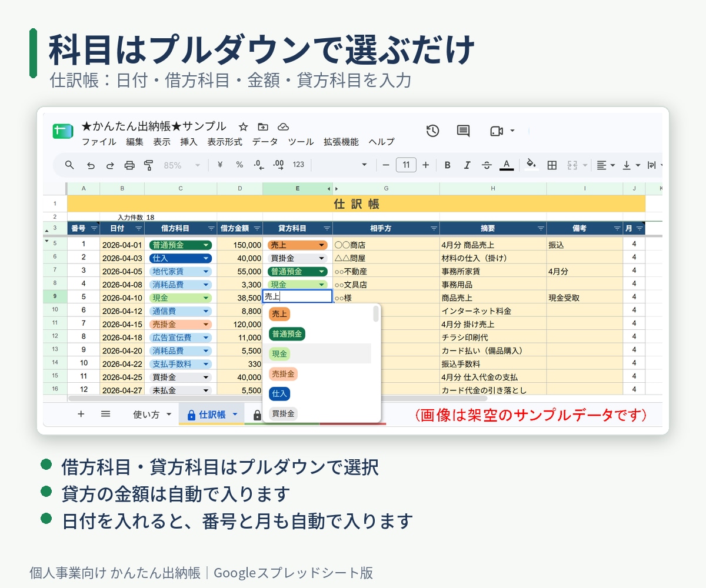
Task: Open the ファイル menu
Action: tap(99, 142)
